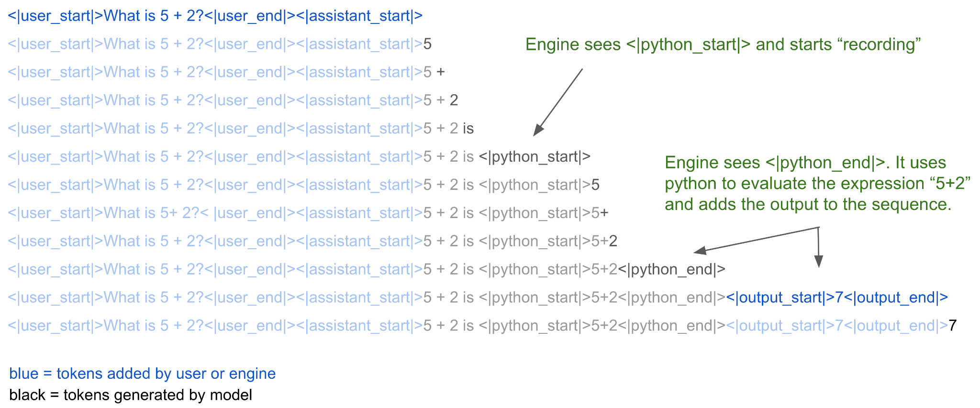Click the arrow pointing to <|python_start|>
The width and height of the screenshot is (980, 408).
[558, 102]
